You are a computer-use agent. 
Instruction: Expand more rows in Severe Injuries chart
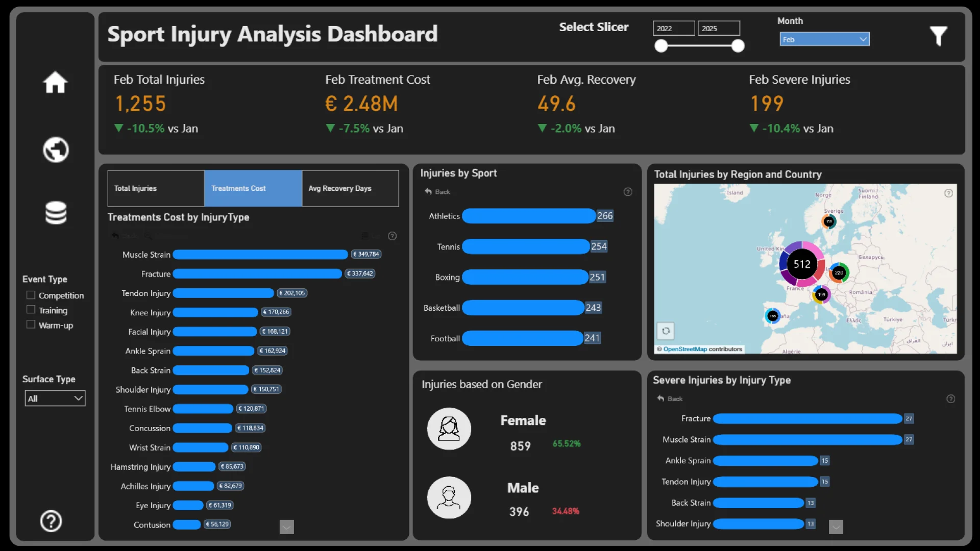click(x=836, y=527)
